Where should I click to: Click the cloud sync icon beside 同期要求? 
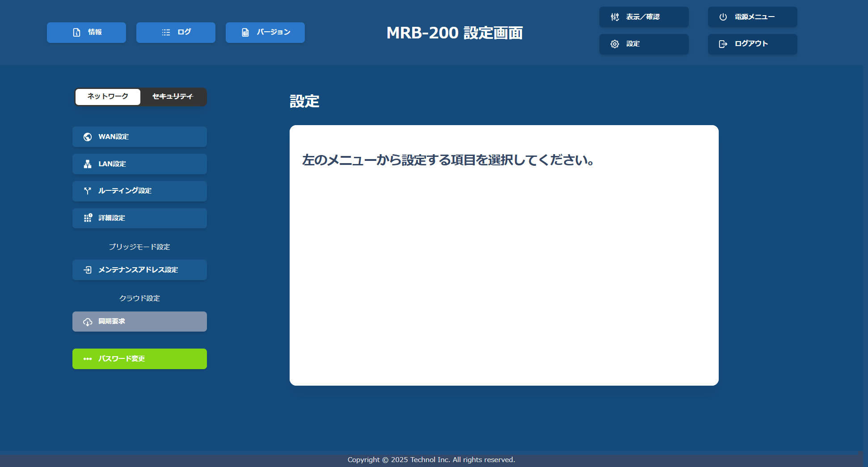click(x=88, y=322)
